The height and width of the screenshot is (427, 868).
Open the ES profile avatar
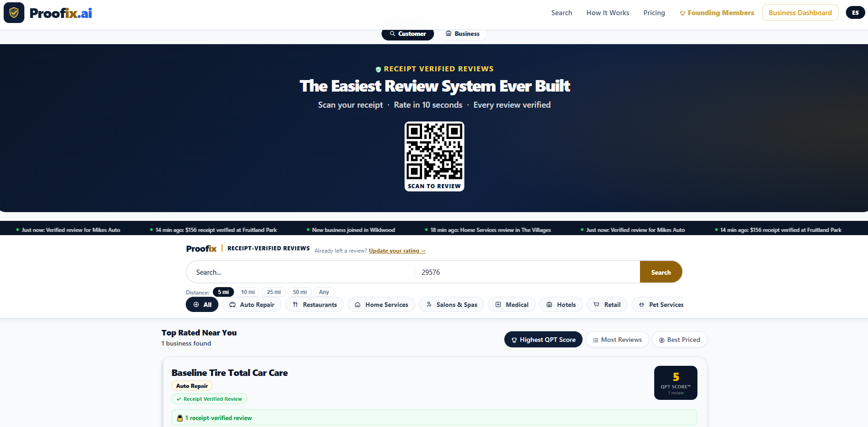coord(856,12)
